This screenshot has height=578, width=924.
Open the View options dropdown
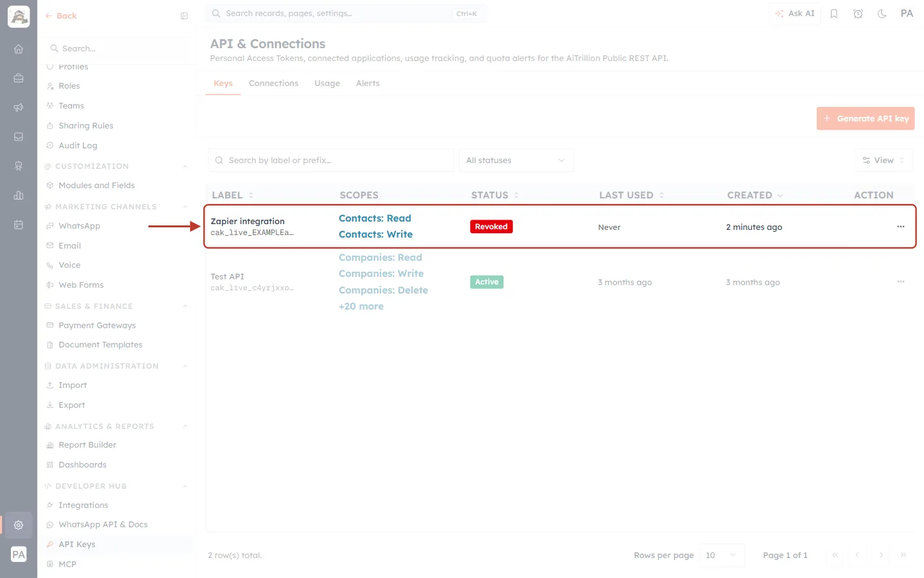pyautogui.click(x=884, y=161)
